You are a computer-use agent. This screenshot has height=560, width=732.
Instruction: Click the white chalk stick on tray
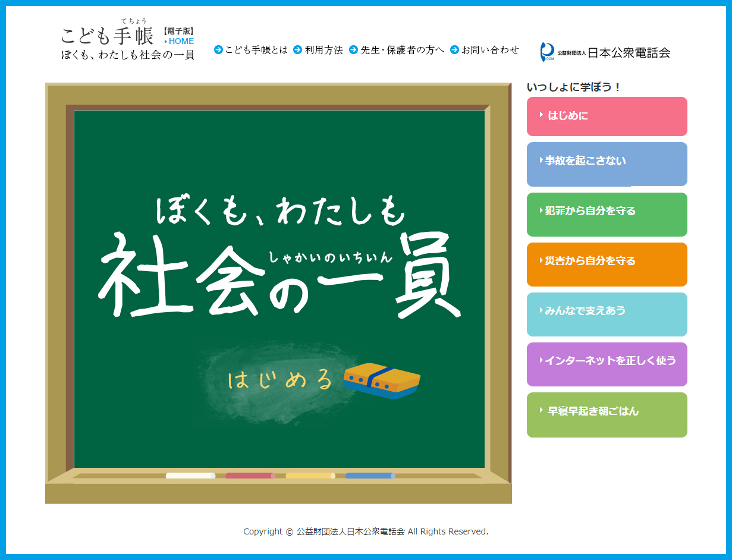(190, 476)
